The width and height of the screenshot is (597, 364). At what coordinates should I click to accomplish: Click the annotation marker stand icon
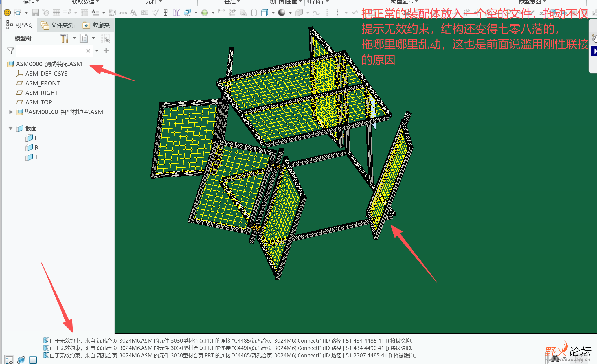click(x=166, y=13)
